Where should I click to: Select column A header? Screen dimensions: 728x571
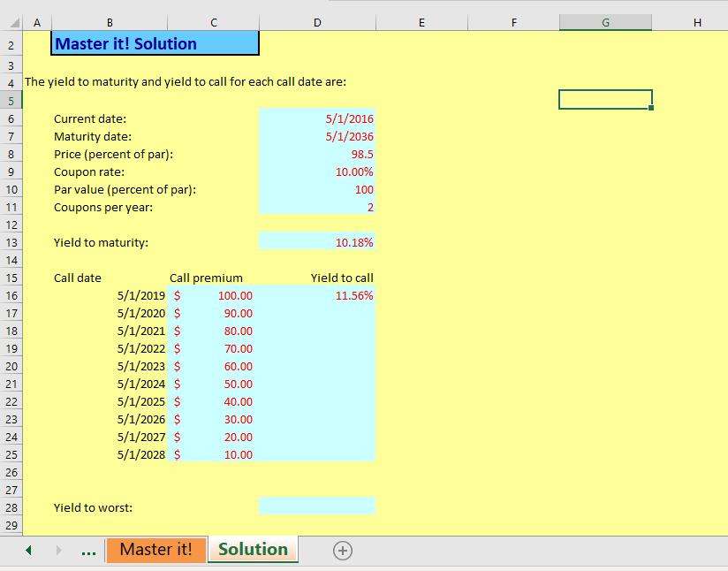(37, 22)
